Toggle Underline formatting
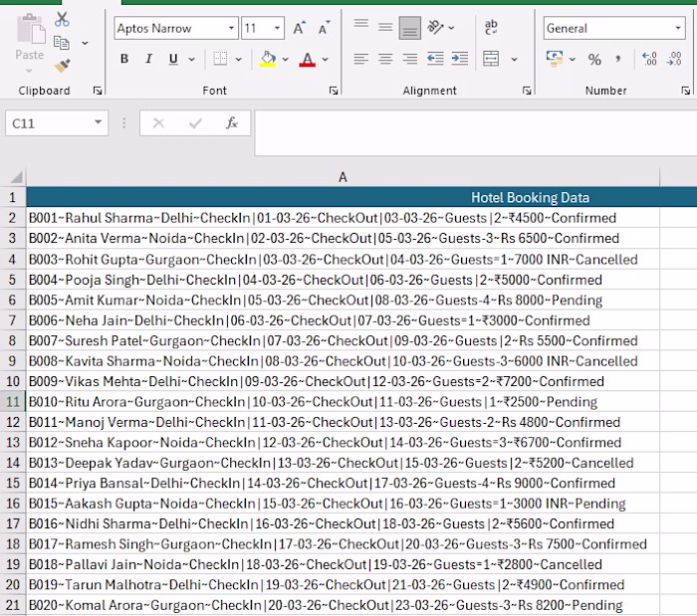This screenshot has width=697, height=616. pyautogui.click(x=173, y=59)
